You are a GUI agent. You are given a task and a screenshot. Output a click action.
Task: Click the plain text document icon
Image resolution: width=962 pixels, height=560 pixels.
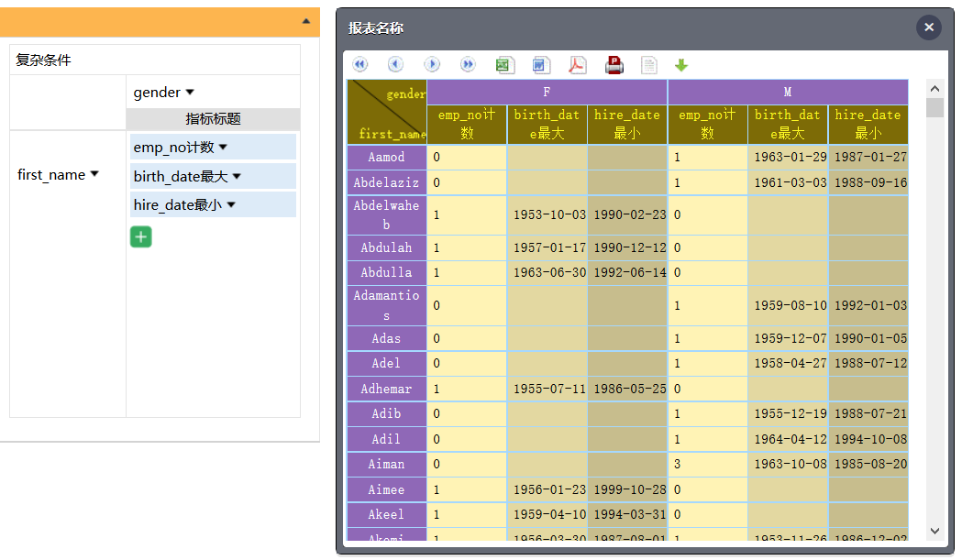[649, 65]
